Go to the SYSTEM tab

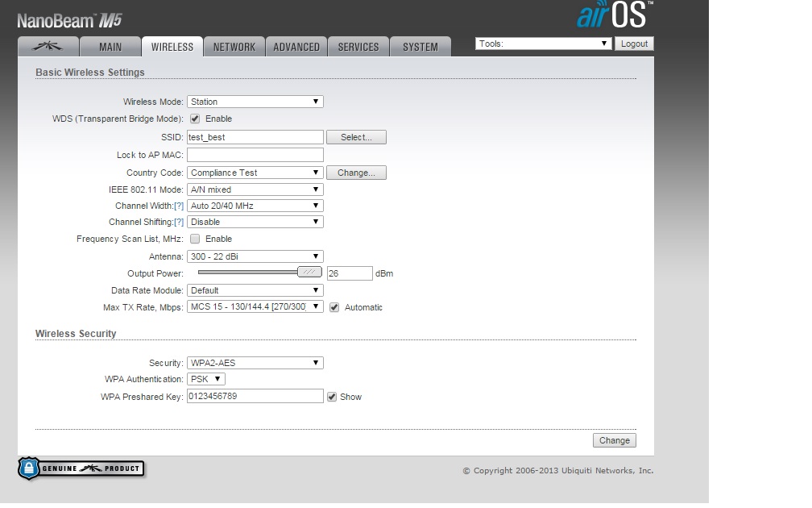coord(420,47)
